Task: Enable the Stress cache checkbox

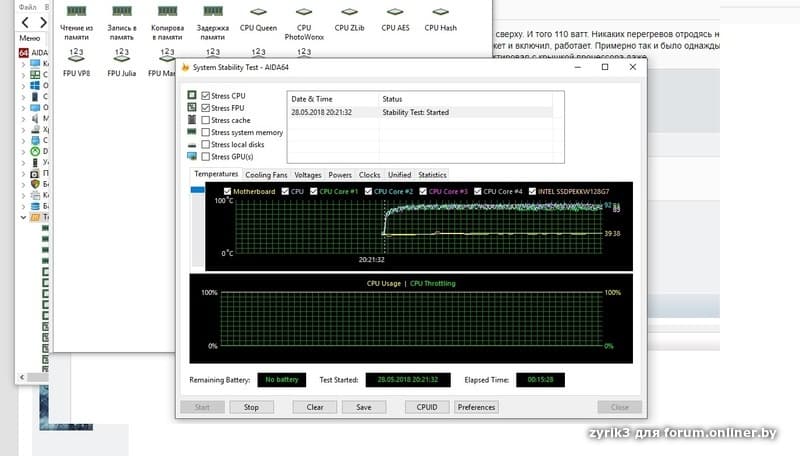Action: (206, 120)
